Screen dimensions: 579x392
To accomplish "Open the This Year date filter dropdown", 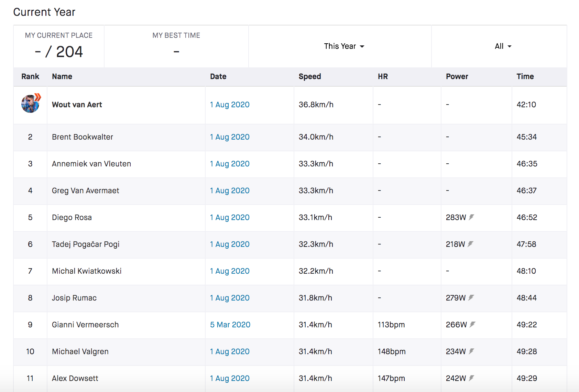I will coord(344,46).
